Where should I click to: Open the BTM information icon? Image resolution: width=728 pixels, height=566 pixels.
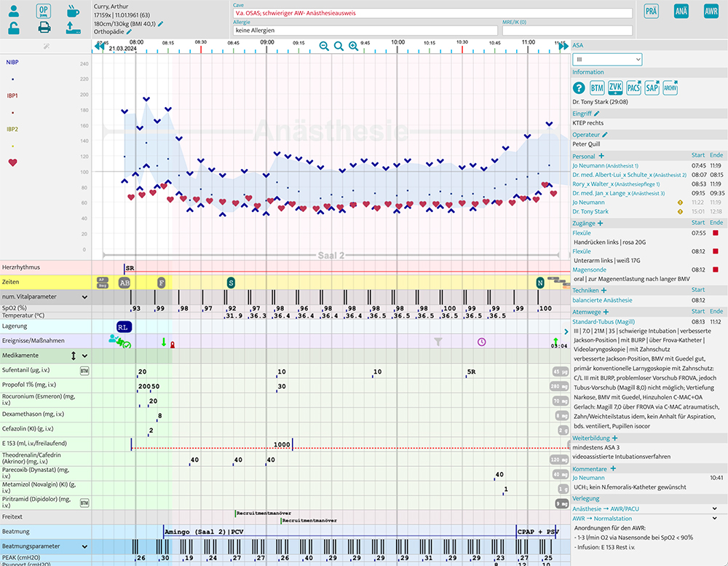(x=597, y=88)
